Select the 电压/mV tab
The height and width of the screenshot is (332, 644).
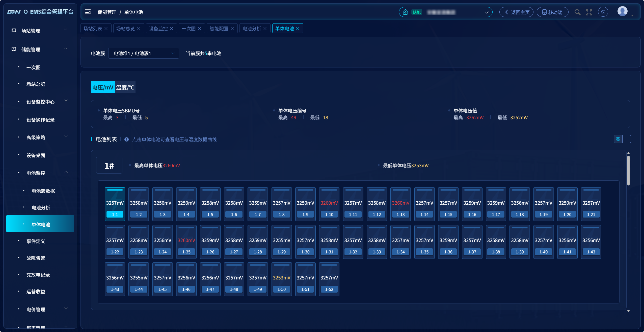point(102,87)
